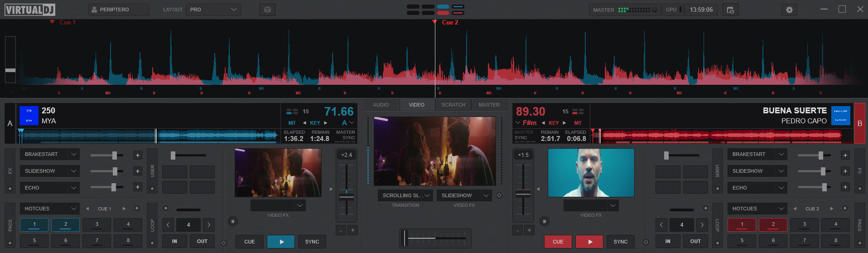Toggle deck A PADS panel round button
Image resolution: width=868 pixels, height=253 pixels.
[x=10, y=243]
